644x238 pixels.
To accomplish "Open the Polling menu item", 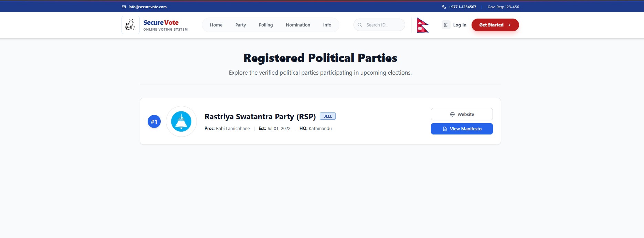I will [x=266, y=25].
